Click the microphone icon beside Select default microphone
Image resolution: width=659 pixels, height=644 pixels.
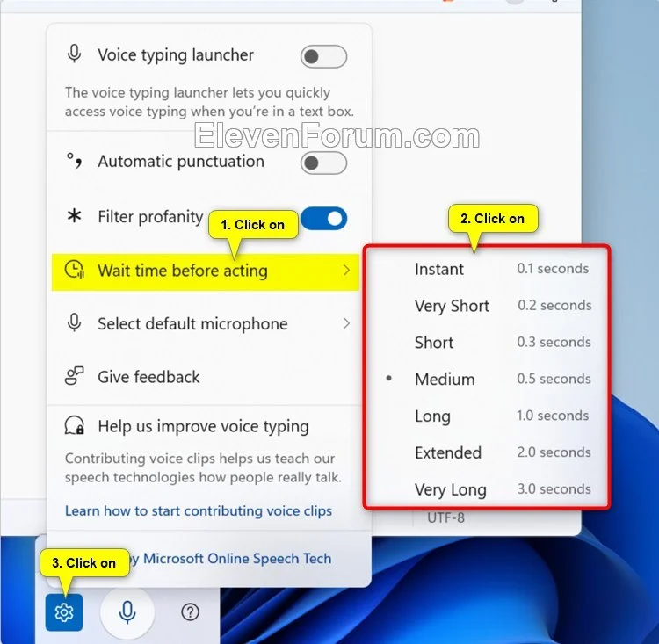pyautogui.click(x=75, y=322)
